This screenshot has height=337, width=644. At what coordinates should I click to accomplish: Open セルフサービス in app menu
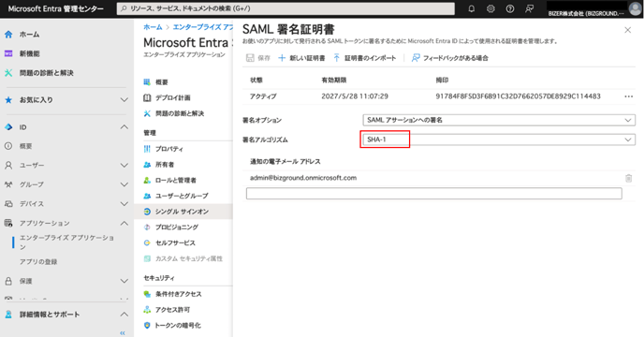click(x=175, y=242)
